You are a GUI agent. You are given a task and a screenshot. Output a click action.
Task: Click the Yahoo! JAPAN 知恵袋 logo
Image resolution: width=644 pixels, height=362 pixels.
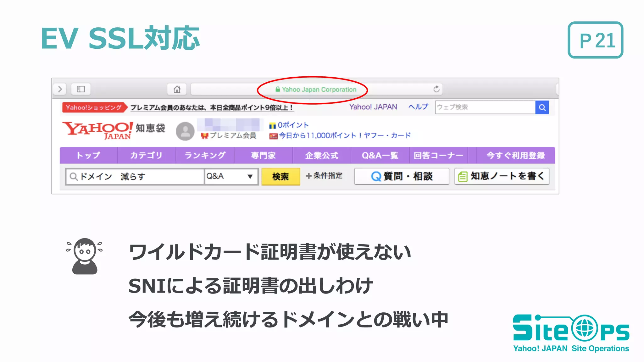[x=114, y=130]
